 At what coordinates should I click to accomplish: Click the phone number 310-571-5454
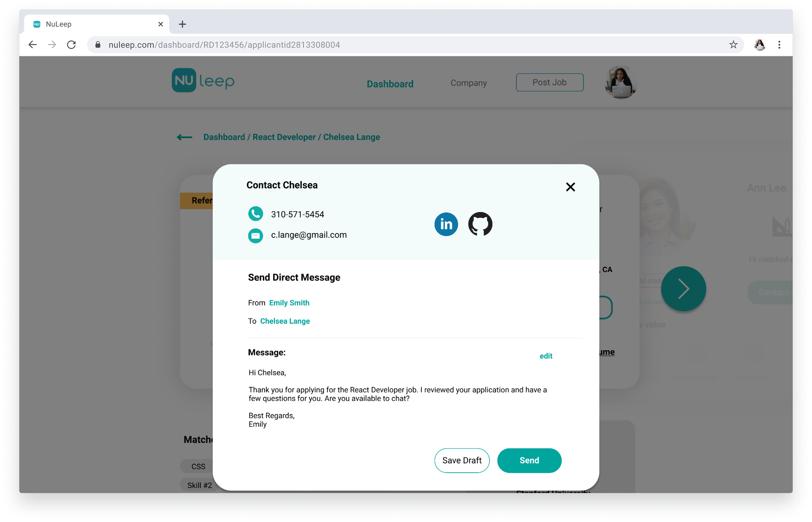pyautogui.click(x=297, y=215)
